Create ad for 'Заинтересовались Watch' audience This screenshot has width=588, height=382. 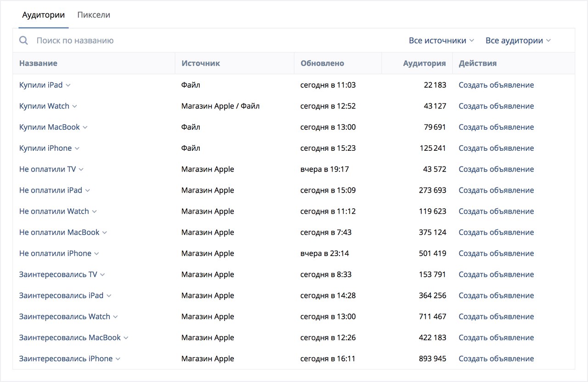pos(496,317)
